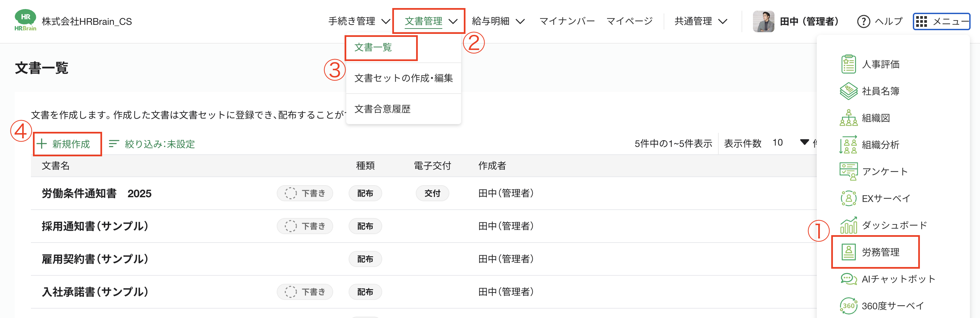Choose 文書合意履歴 from the dropdown
This screenshot has height=318, width=980.
pyautogui.click(x=382, y=109)
